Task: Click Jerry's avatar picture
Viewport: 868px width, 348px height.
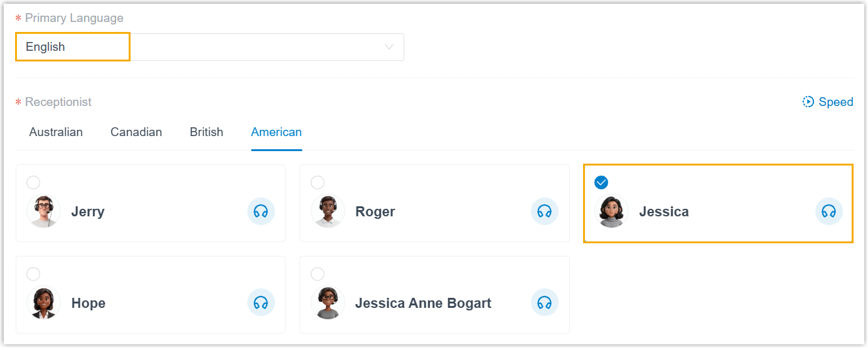Action: click(44, 211)
